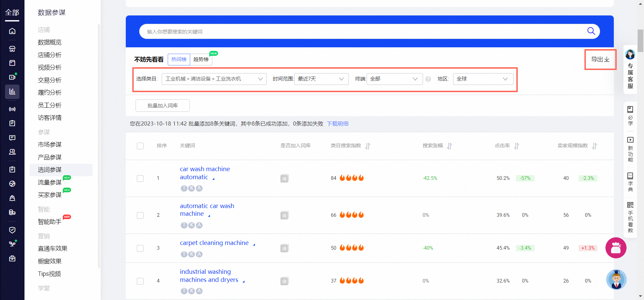644x300 pixels.
Task: Open the time range dropdown 最近7天
Action: click(x=321, y=79)
